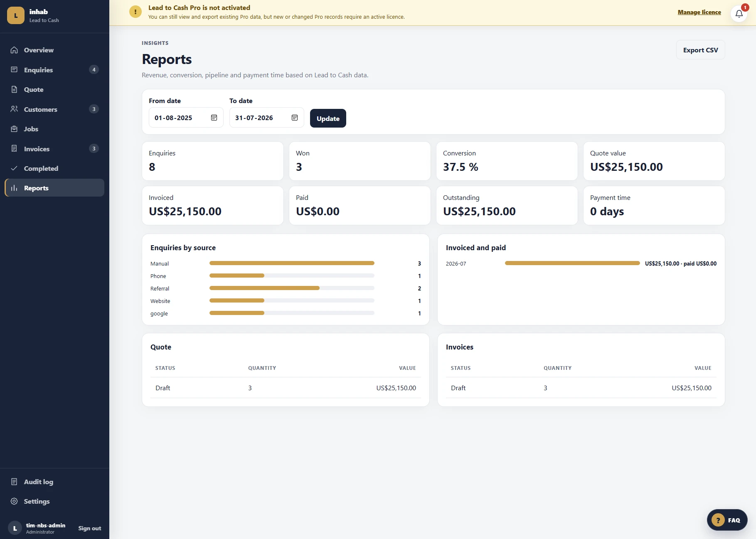Click the Draft row in Invoices table
Viewport: 756px width, 539px height.
click(x=581, y=388)
